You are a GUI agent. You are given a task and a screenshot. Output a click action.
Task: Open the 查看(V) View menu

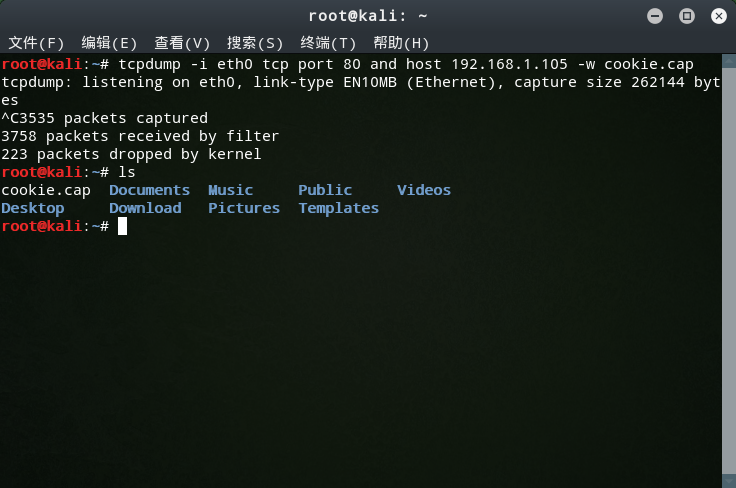[182, 43]
